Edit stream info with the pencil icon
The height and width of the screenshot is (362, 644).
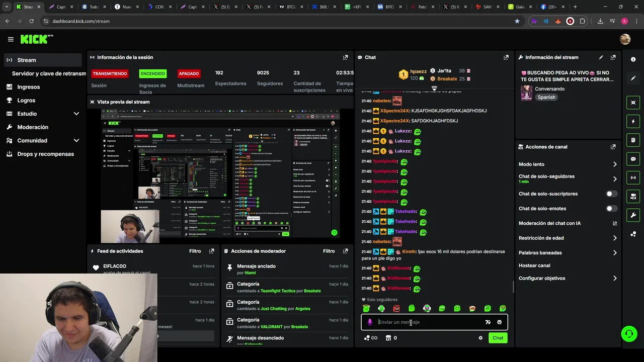pyautogui.click(x=601, y=57)
